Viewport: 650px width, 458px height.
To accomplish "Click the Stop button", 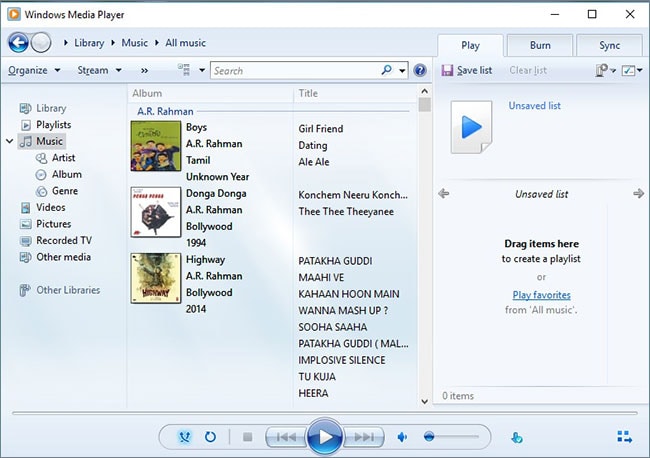I will pos(247,437).
